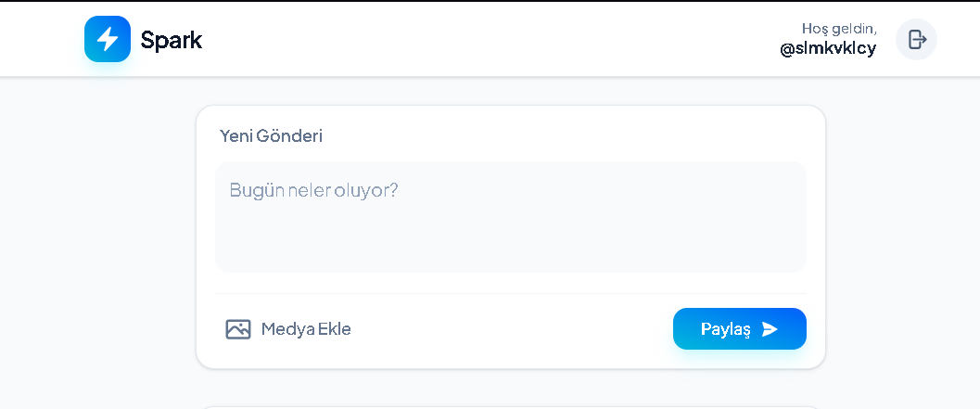Click the logout icon in the header

916,39
